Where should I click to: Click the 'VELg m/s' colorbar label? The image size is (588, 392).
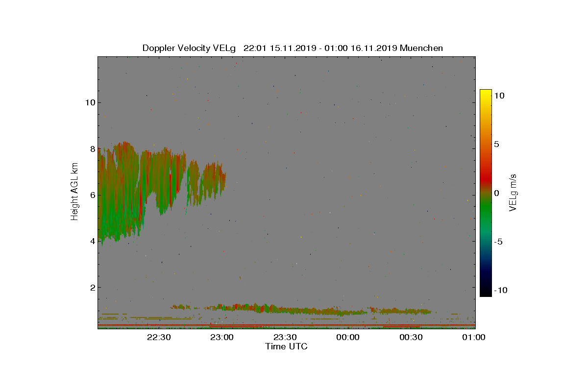pyautogui.click(x=514, y=193)
